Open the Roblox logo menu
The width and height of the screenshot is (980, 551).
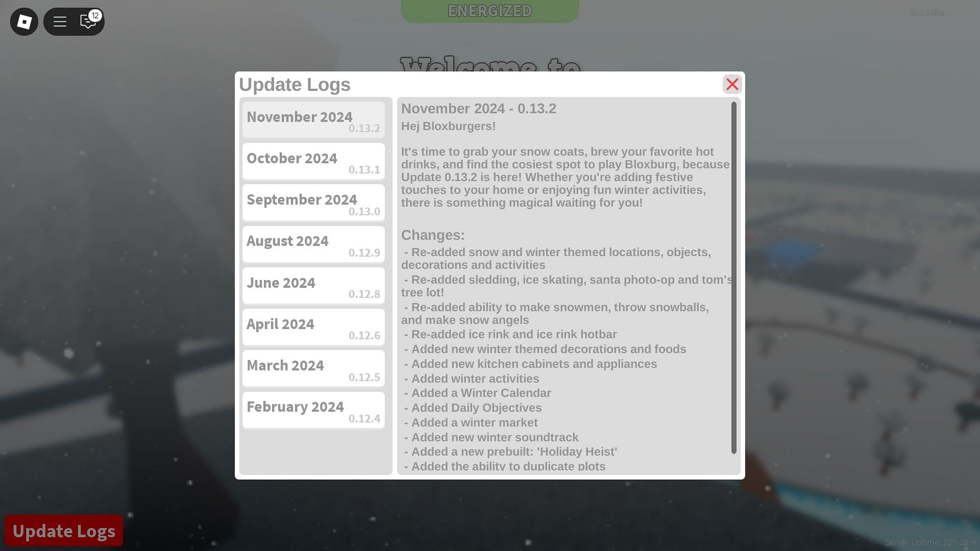pos(24,21)
